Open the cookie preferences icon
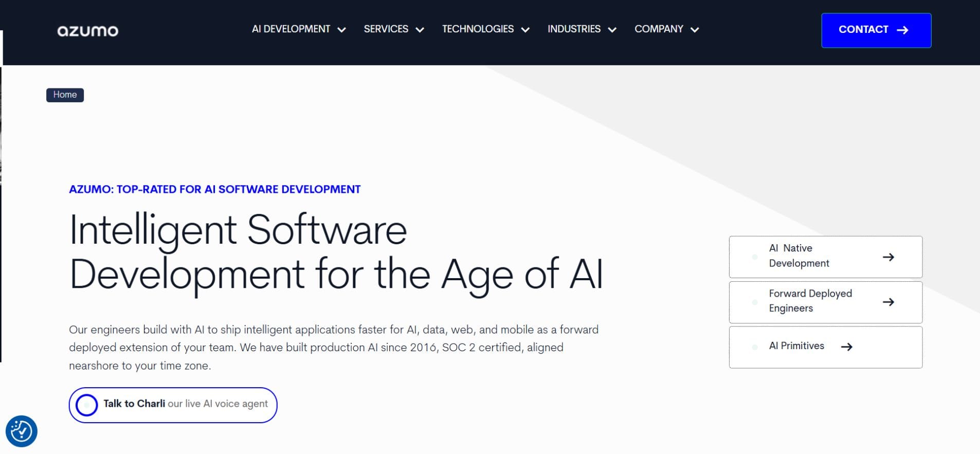Image resolution: width=980 pixels, height=454 pixels. (x=22, y=431)
